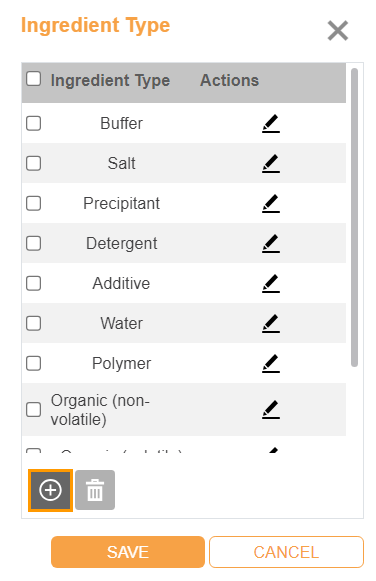Screen dimensions: 376x581
Task: Click the SAVE button
Action: [128, 552]
